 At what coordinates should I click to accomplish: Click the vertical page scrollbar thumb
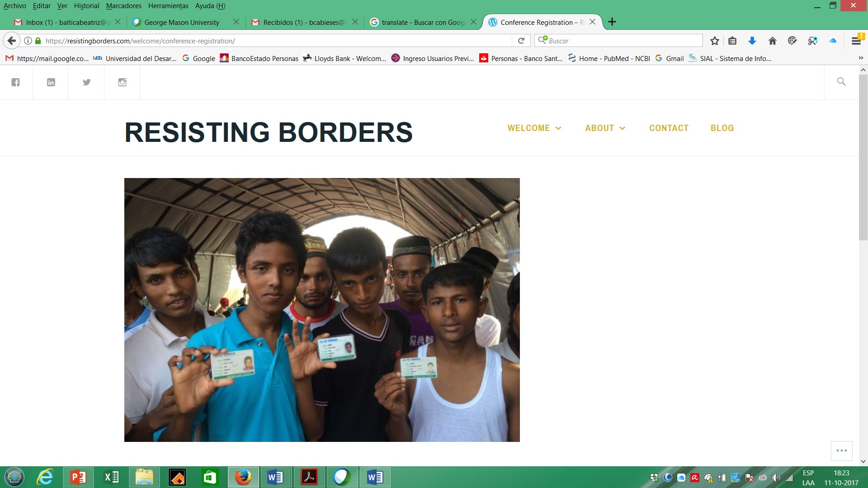coord(863,157)
